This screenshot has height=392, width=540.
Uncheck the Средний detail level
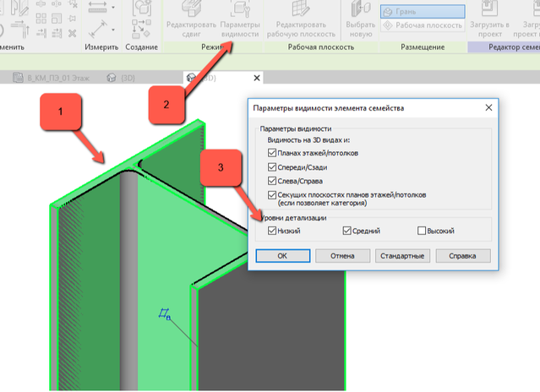(x=346, y=231)
